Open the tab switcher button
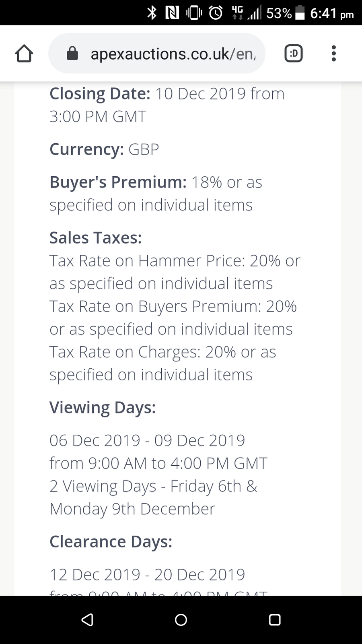 294,54
